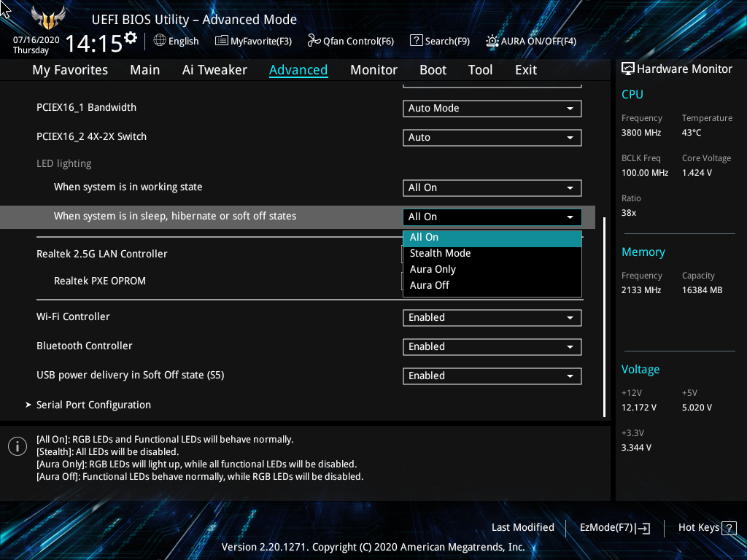Image resolution: width=747 pixels, height=560 pixels.
Task: Click the 07/16/2020 date display
Action: (x=36, y=40)
